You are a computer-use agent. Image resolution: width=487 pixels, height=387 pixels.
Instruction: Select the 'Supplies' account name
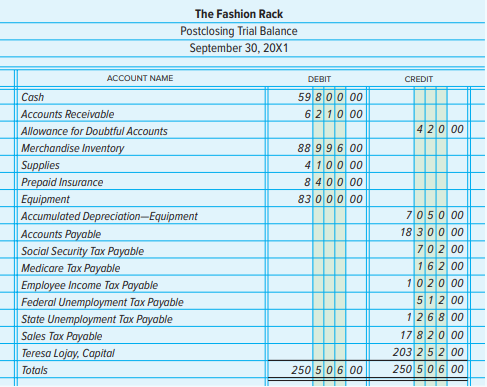(x=40, y=165)
